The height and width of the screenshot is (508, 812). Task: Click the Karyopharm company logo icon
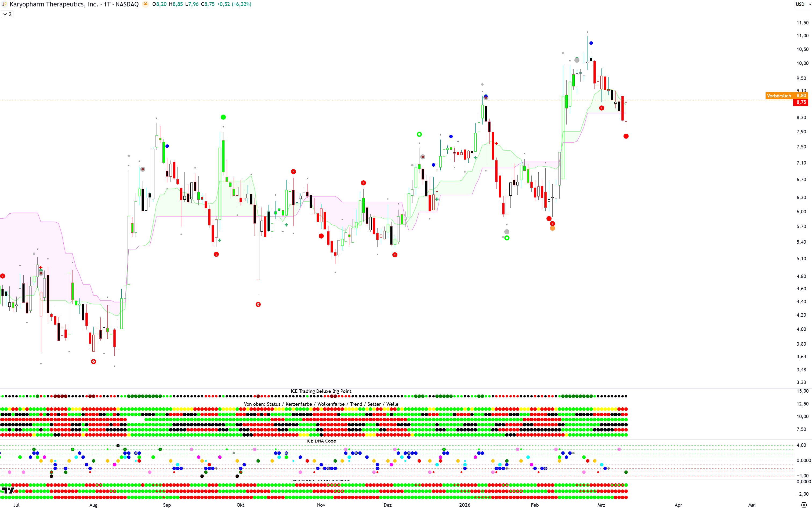click(x=4, y=4)
